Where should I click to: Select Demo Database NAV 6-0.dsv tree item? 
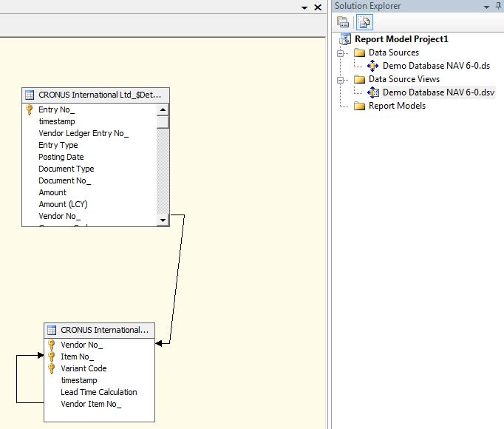coord(438,92)
